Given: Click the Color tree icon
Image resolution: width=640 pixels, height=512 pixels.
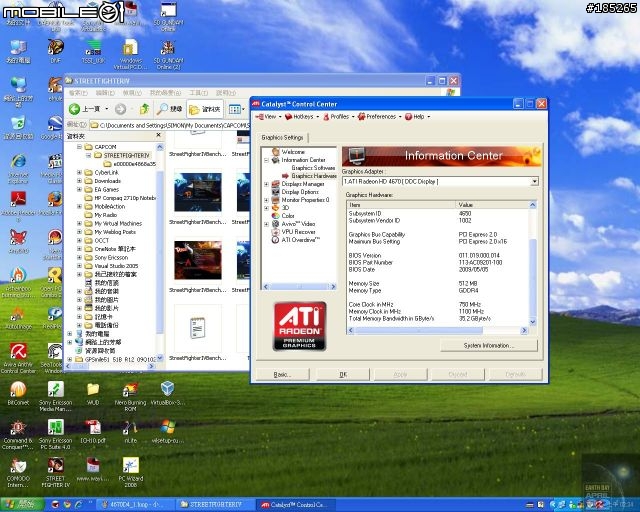Looking at the screenshot, I should (276, 216).
